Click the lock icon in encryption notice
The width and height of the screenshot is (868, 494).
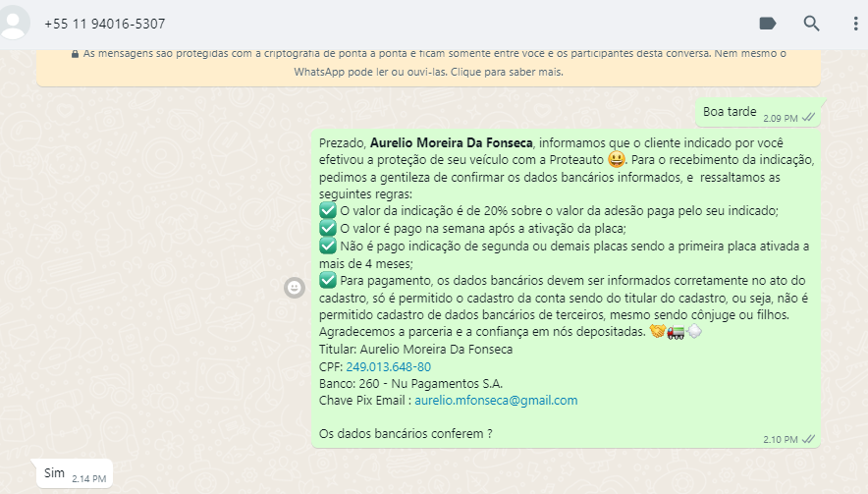click(76, 55)
